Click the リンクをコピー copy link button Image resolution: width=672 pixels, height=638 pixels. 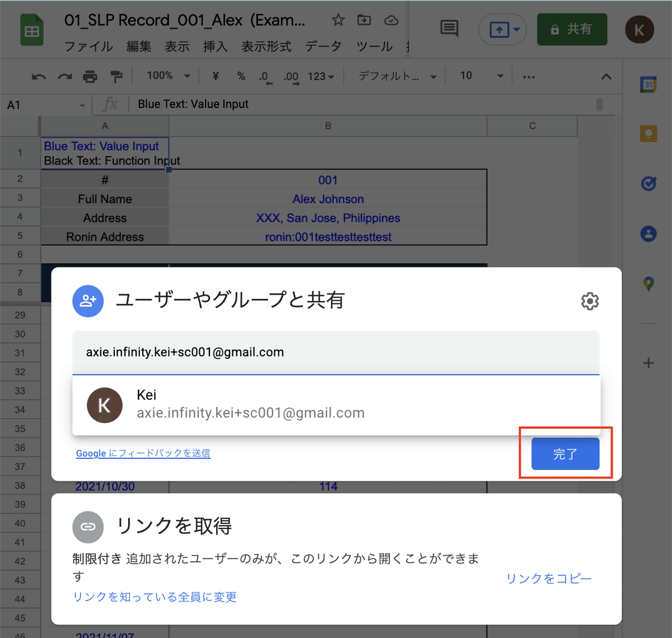point(549,578)
